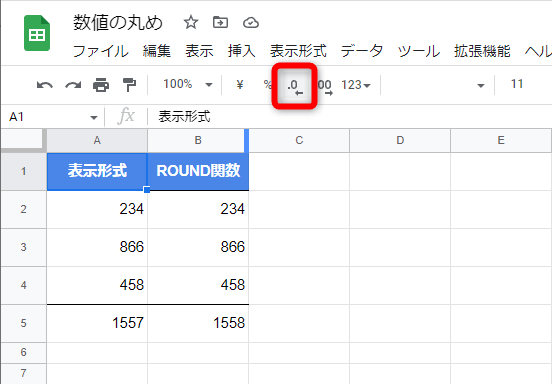Star the 数値の丸め document
This screenshot has height=384, width=552.
[191, 23]
